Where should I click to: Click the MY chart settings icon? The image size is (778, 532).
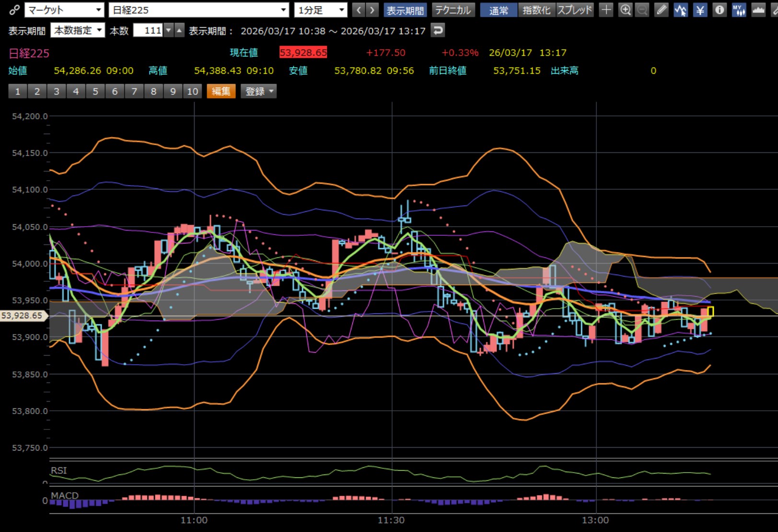point(739,10)
